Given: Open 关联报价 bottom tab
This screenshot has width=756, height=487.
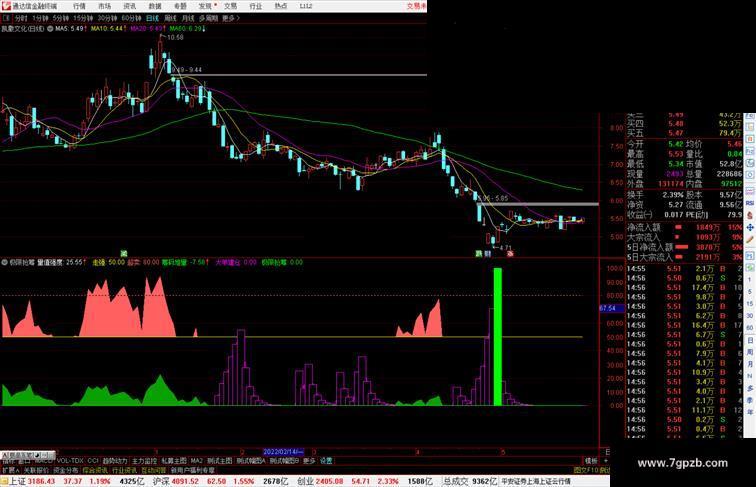Looking at the screenshot, I should coord(36,470).
